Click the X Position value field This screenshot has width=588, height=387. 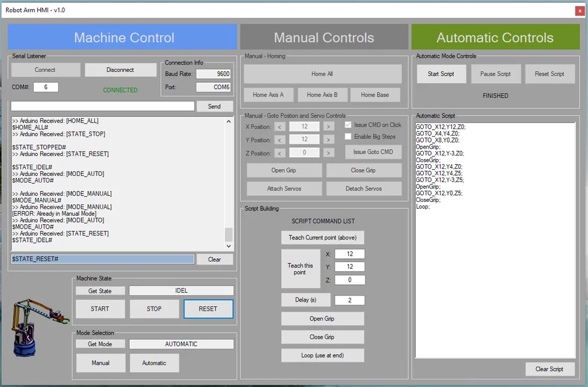click(x=304, y=127)
